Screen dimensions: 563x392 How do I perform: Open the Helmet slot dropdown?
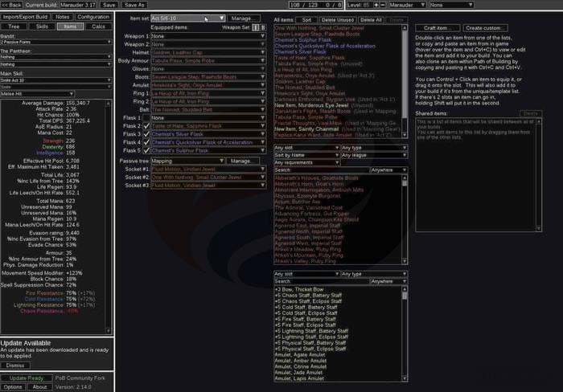click(207, 52)
